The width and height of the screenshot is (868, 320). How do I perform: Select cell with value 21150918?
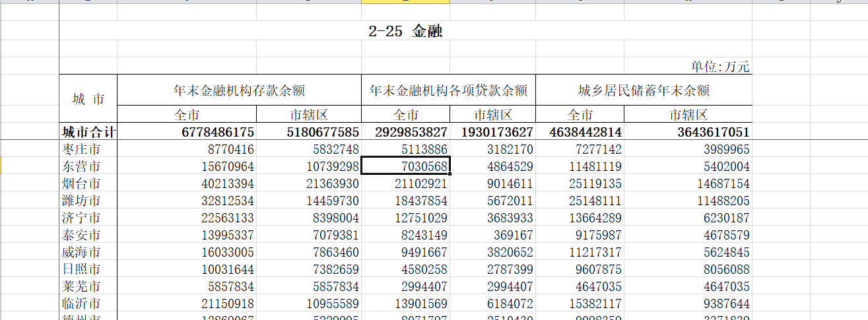click(x=187, y=304)
